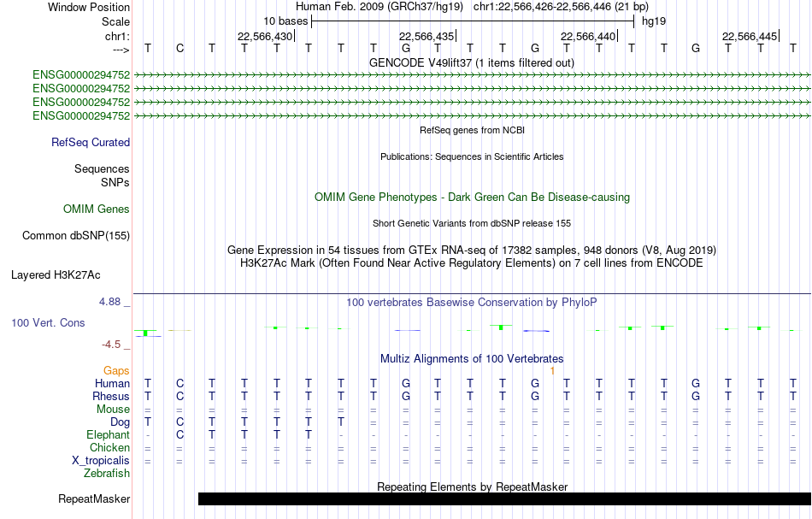
Task: Open the GTEx Gene Expression track title
Action: (471, 251)
